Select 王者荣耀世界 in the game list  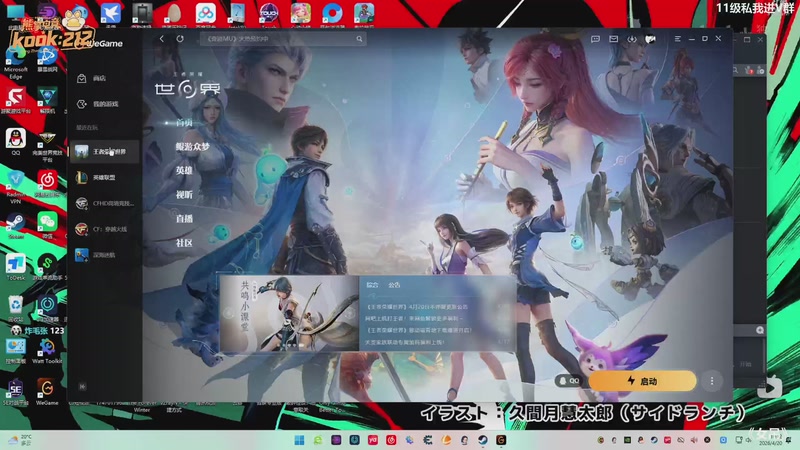(x=105, y=152)
